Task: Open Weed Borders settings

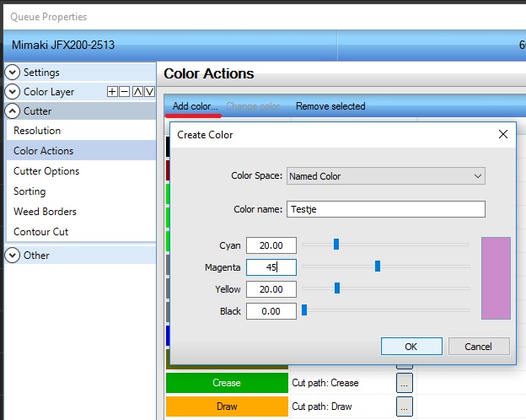Action: pos(81,212)
